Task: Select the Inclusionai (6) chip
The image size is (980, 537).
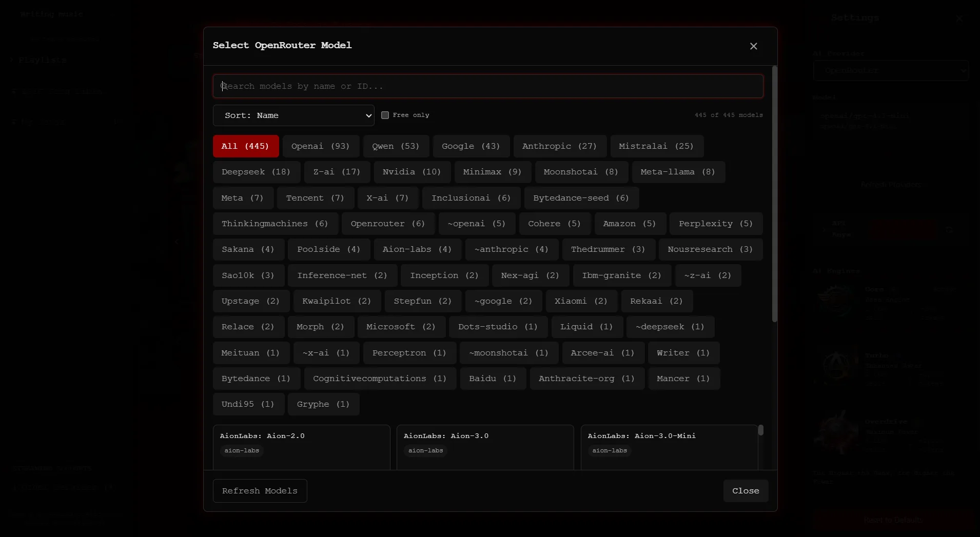Action: (x=472, y=198)
